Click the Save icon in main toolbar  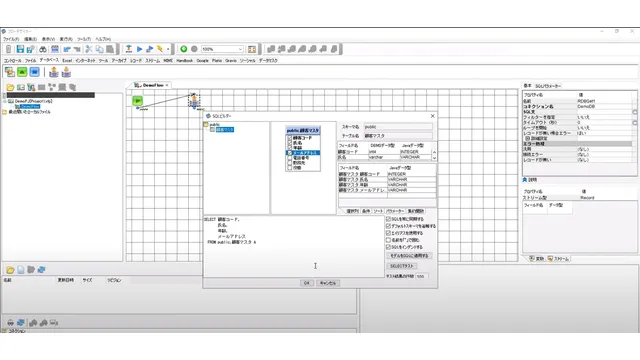[x=20, y=49]
